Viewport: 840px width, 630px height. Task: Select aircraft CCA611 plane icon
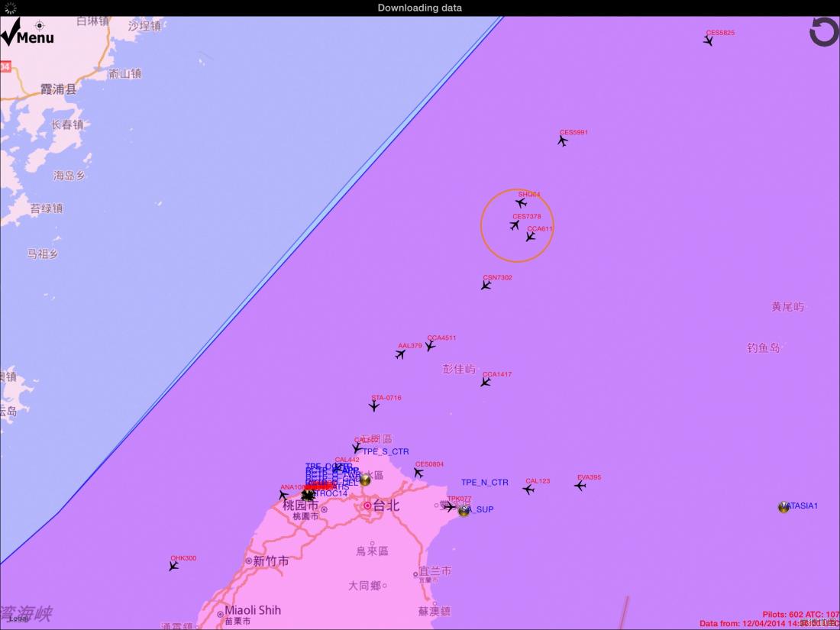(531, 236)
